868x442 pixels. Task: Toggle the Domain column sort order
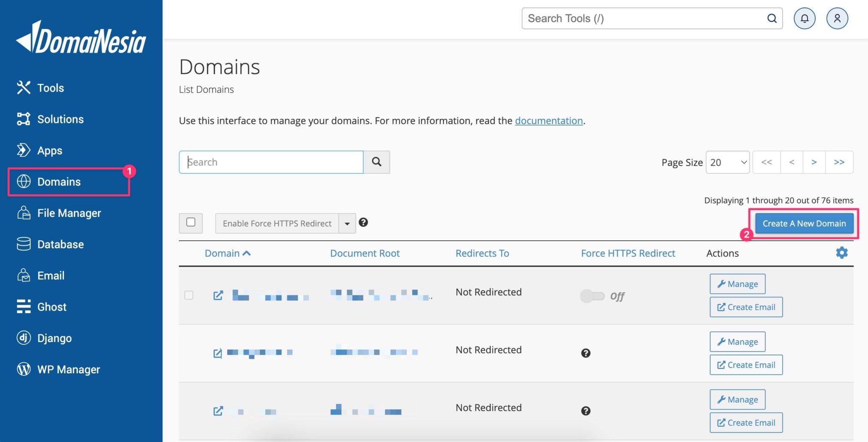pos(228,253)
